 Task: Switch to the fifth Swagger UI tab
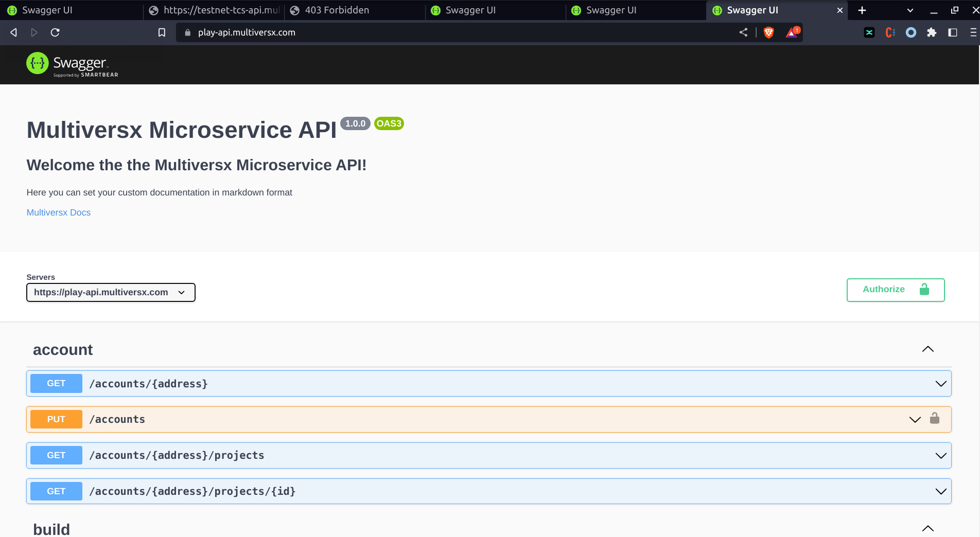tap(636, 10)
